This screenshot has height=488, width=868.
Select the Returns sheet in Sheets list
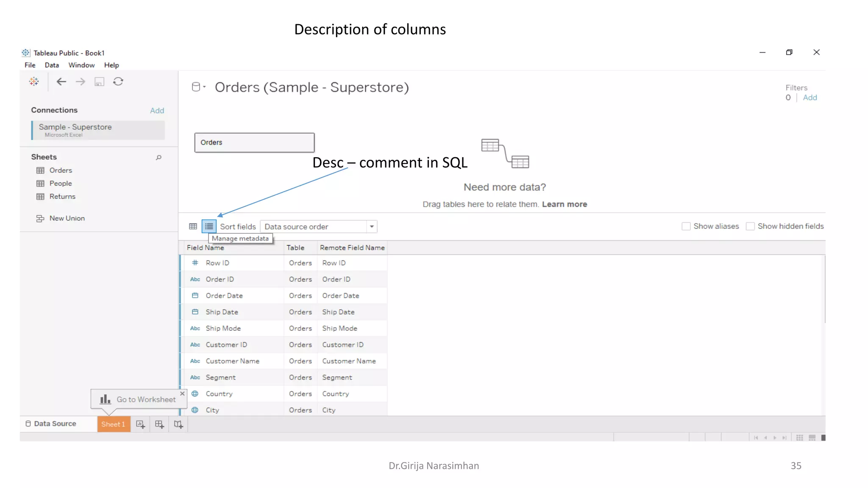click(x=62, y=197)
